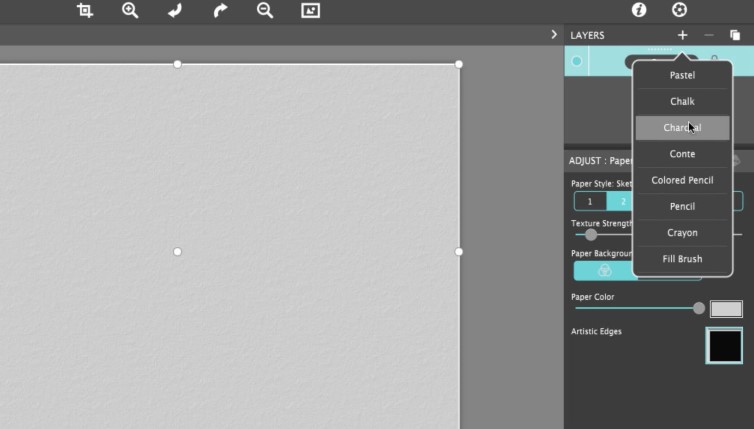The height and width of the screenshot is (429, 754).
Task: Pick Fill Brush from the popup menu
Action: coord(682,259)
